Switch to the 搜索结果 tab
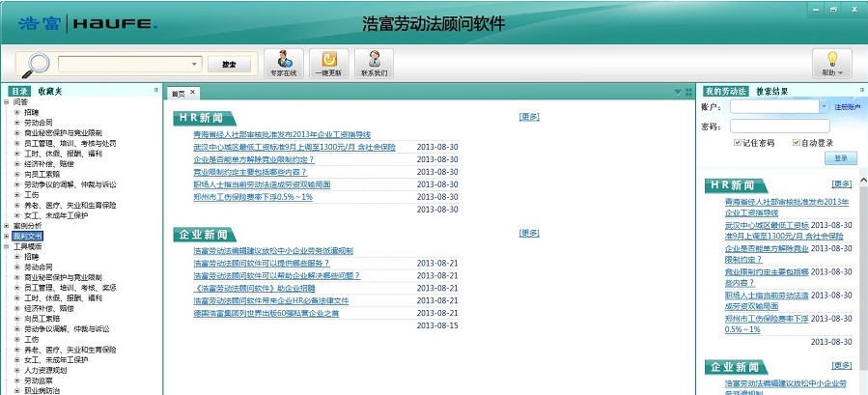 [771, 92]
